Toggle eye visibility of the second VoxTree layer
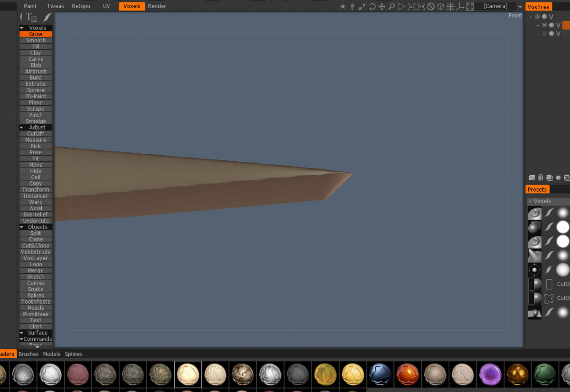Viewport: 570px width, 392px height. click(x=544, y=25)
